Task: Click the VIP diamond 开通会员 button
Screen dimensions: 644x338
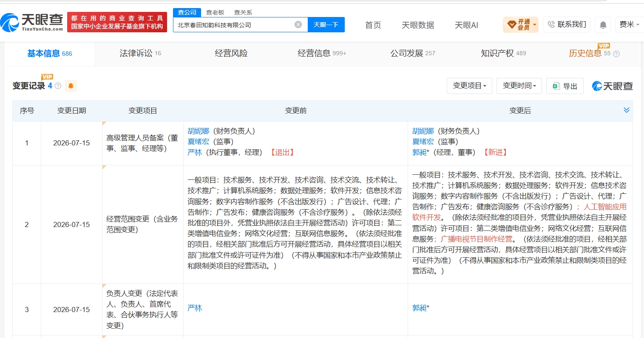Action: [520, 25]
